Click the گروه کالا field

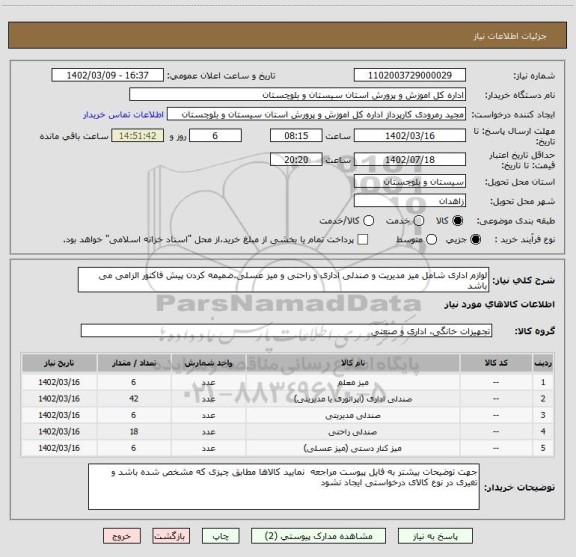pos(286,331)
